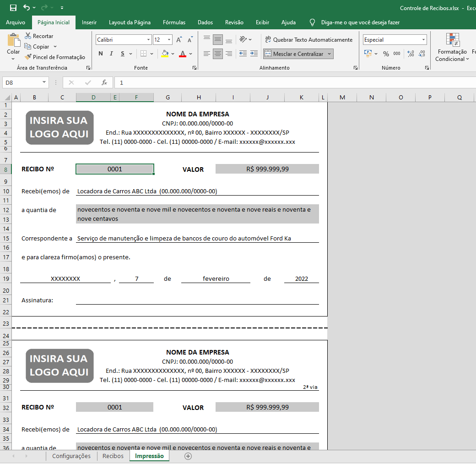476x464 pixels.
Task: Toggle italic (I) formatting
Action: pos(112,54)
